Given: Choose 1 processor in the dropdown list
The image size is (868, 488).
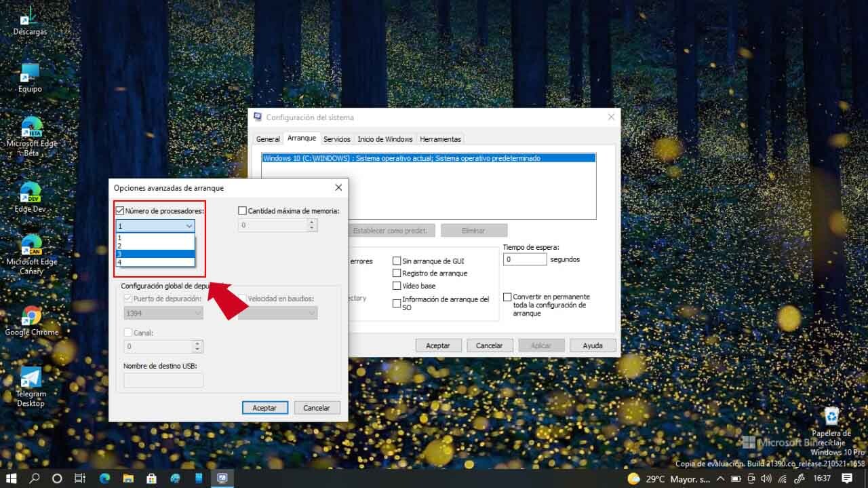Looking at the screenshot, I should tap(155, 238).
